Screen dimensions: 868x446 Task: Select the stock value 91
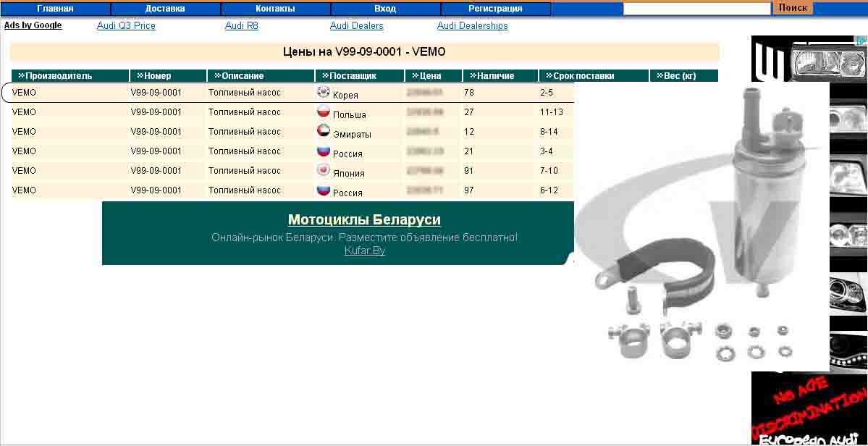coord(469,170)
